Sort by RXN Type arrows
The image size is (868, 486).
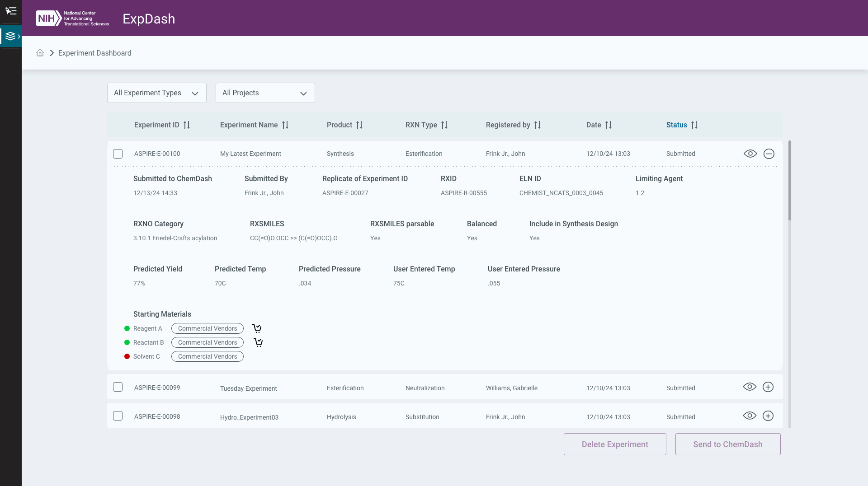pyautogui.click(x=444, y=125)
